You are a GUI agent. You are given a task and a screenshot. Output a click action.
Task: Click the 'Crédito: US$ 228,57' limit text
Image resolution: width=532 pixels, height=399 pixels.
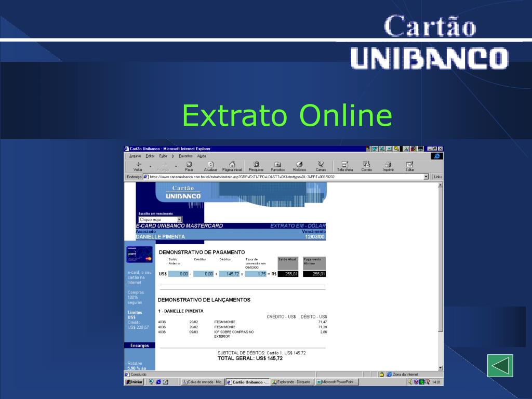coord(138,325)
